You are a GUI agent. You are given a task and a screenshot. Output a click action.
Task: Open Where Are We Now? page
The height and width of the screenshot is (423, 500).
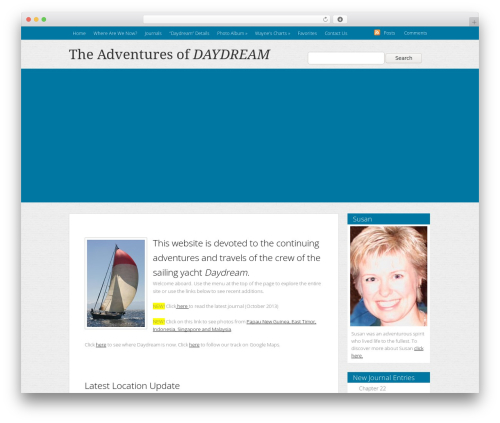[x=115, y=33]
